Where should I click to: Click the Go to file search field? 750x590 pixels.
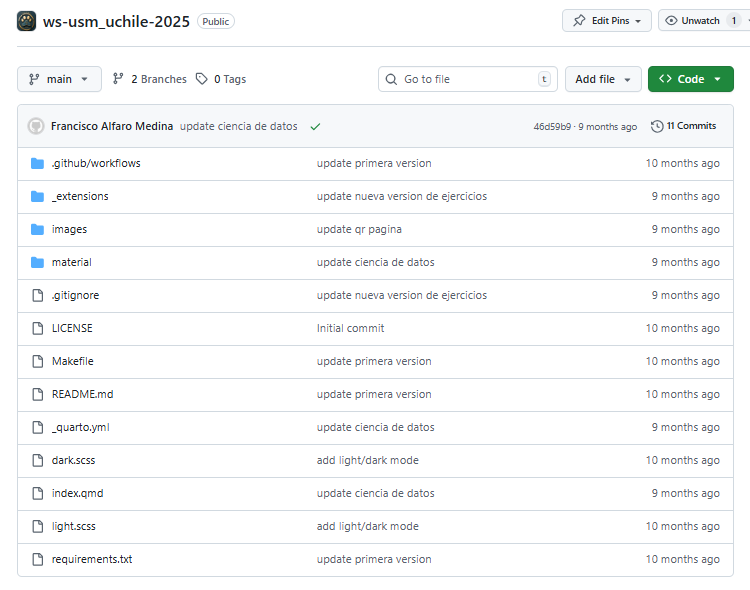467,79
